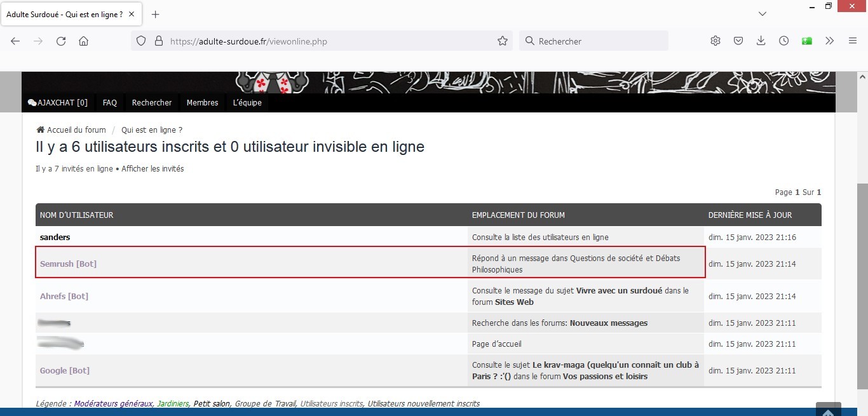Reload the current page
The image size is (868, 416).
pos(61,41)
